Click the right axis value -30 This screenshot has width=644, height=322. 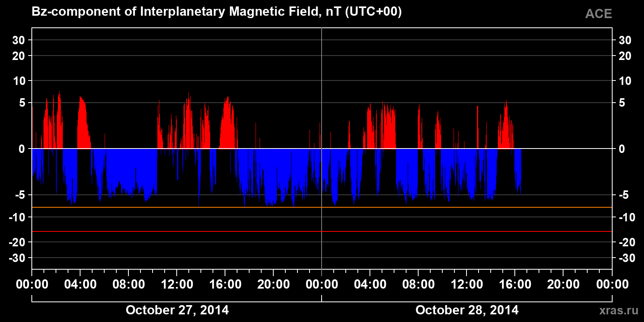click(627, 258)
